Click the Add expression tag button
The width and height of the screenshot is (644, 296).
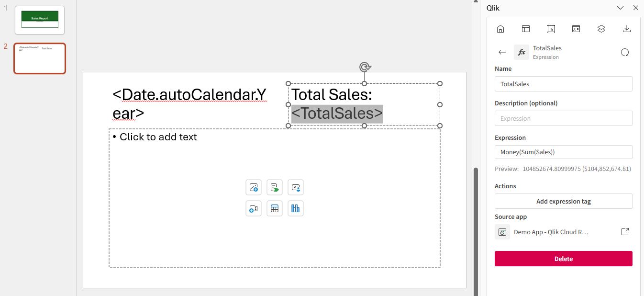click(x=563, y=201)
